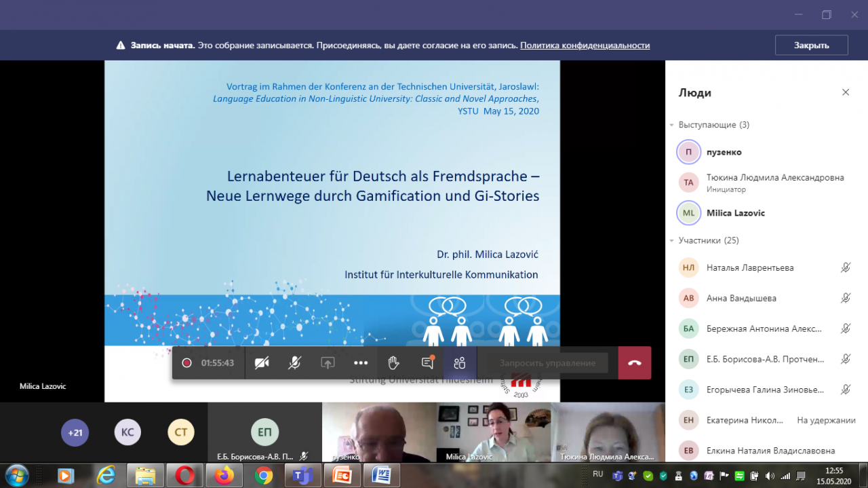868x488 pixels.
Task: Show the +21 additional participants
Action: click(75, 432)
